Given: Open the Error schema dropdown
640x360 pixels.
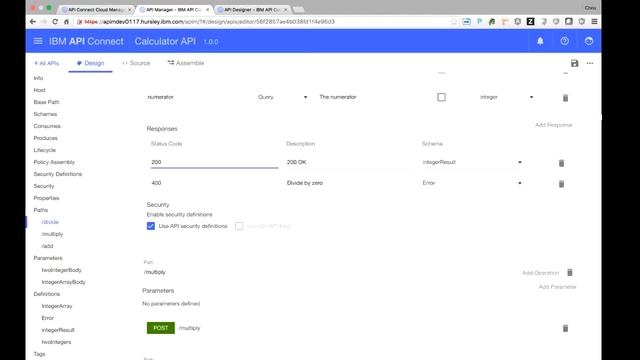Looking at the screenshot, I should point(472,183).
